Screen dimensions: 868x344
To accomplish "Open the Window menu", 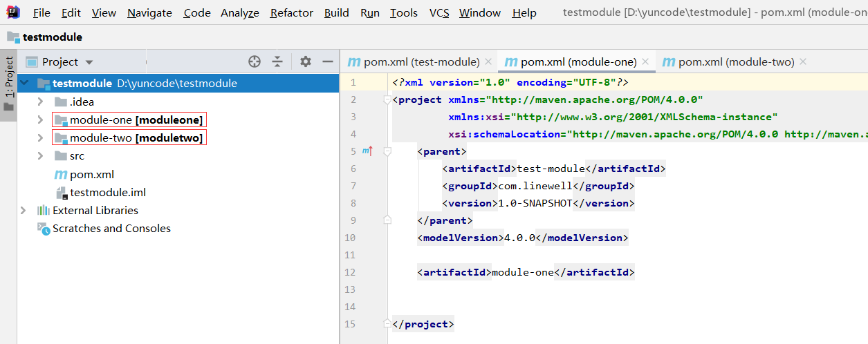I will (480, 12).
